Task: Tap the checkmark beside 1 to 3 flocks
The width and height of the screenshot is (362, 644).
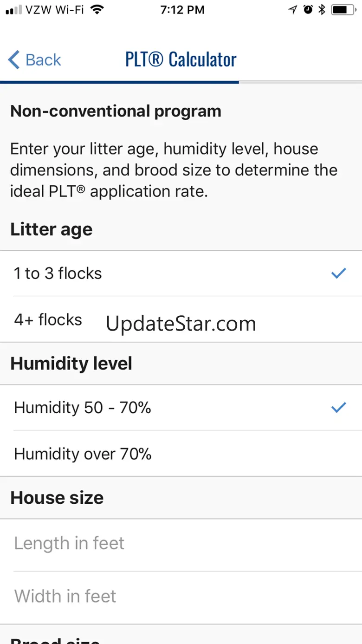Action: 339,273
